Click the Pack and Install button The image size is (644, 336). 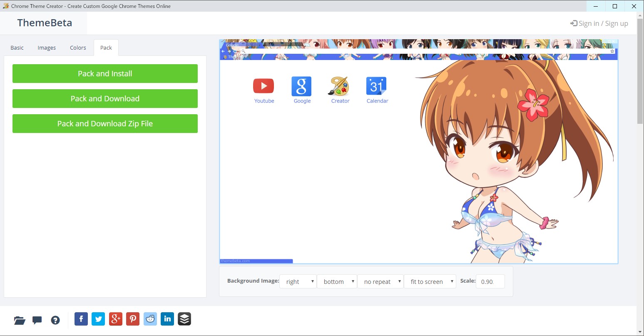105,73
